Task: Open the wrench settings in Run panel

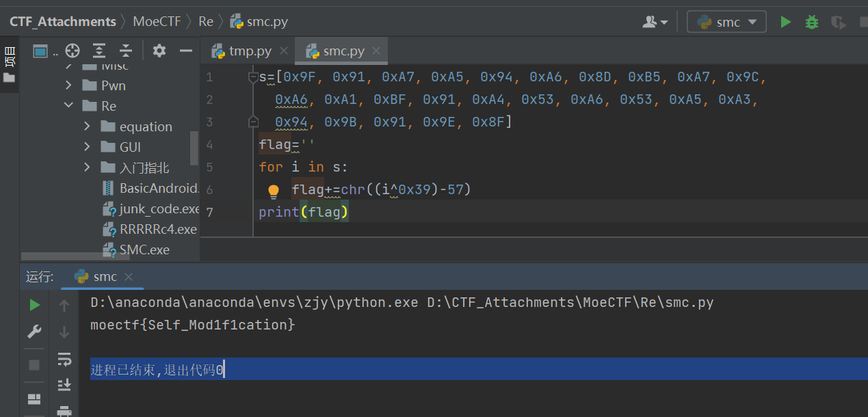Action: click(x=34, y=332)
